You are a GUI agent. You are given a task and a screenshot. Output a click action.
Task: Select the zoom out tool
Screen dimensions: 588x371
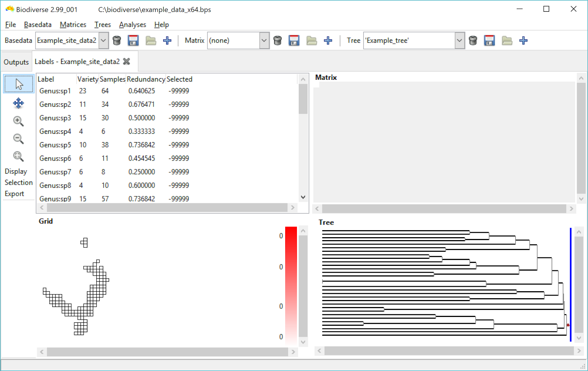[18, 139]
